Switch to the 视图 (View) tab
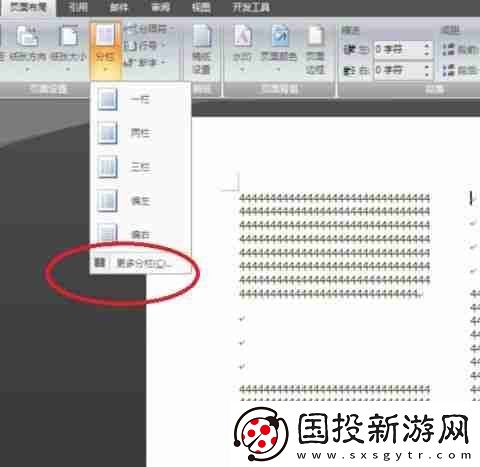Screen dimensions: 480x467 (201, 7)
